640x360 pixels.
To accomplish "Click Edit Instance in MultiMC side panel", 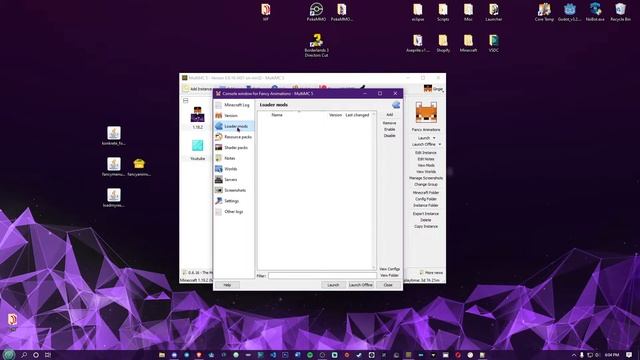I will click(x=426, y=153).
